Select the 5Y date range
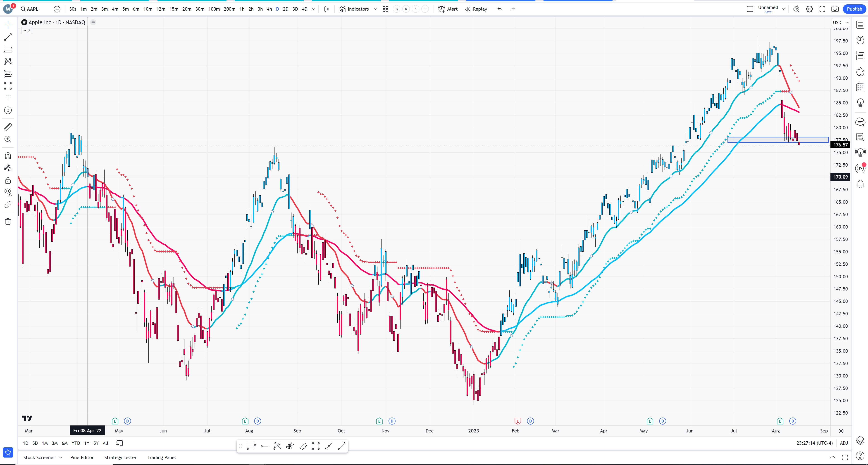This screenshot has width=868, height=465. tap(96, 443)
